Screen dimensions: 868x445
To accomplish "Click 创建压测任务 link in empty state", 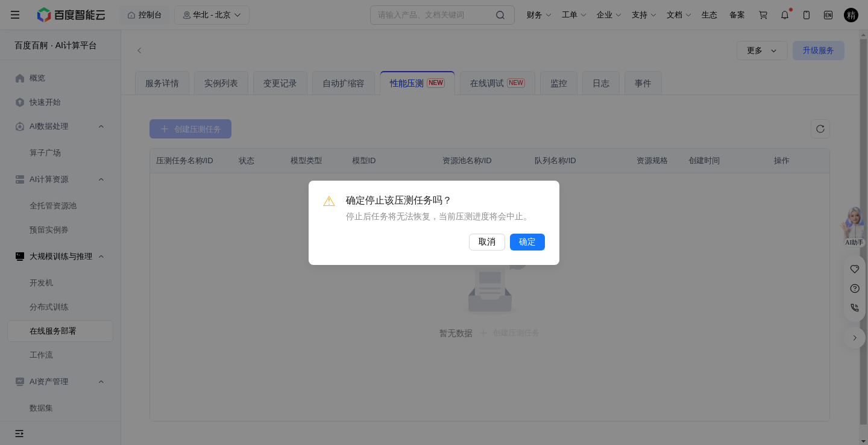I will pyautogui.click(x=509, y=333).
